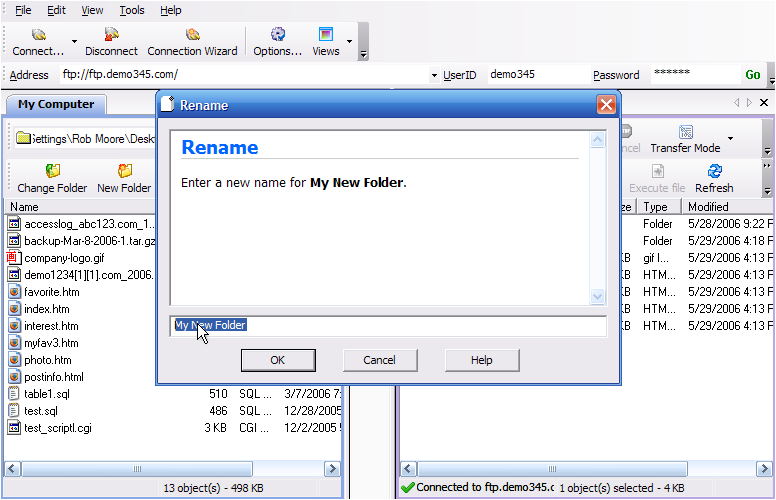Click the green Go button

tap(753, 75)
